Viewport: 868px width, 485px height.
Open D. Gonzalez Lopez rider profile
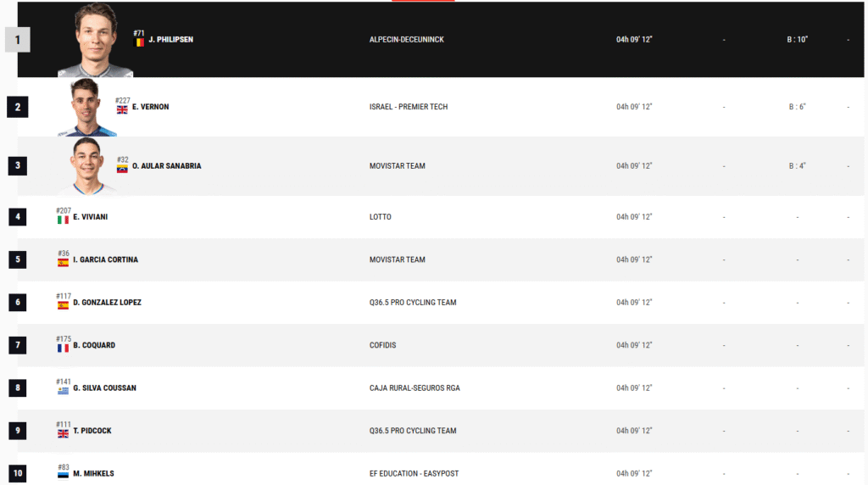click(108, 303)
